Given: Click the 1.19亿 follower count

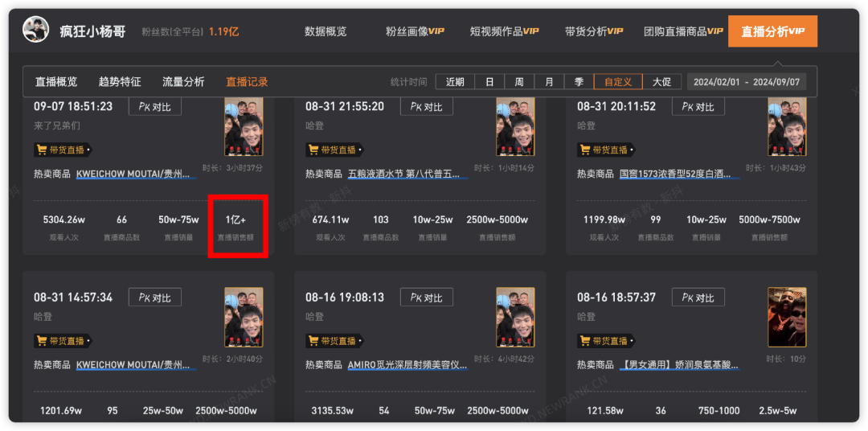Looking at the screenshot, I should (x=223, y=31).
